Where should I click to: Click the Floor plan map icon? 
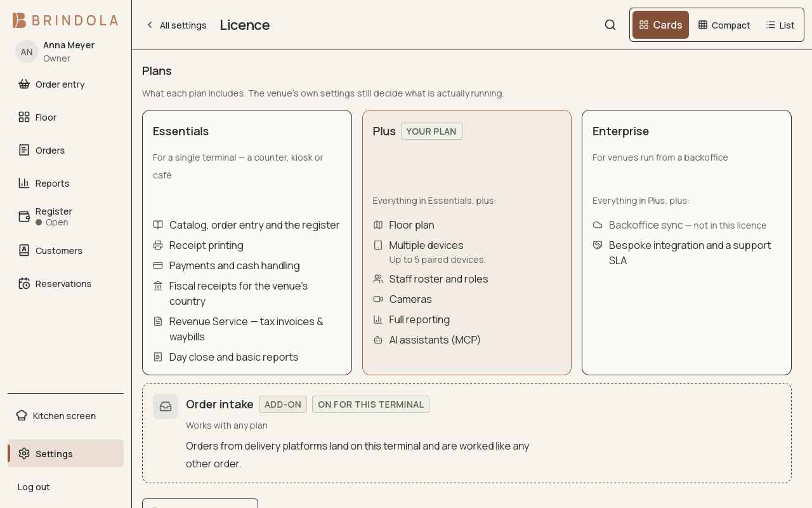coord(378,225)
